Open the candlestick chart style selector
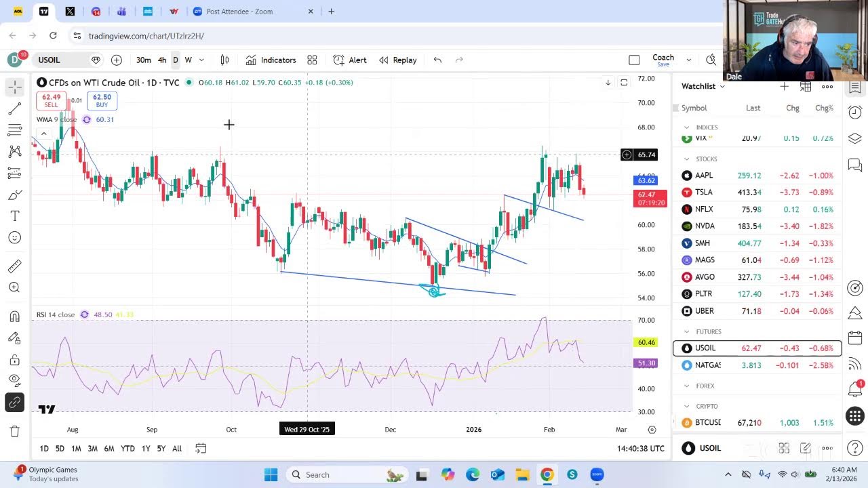The width and height of the screenshot is (868, 488). pyautogui.click(x=224, y=60)
